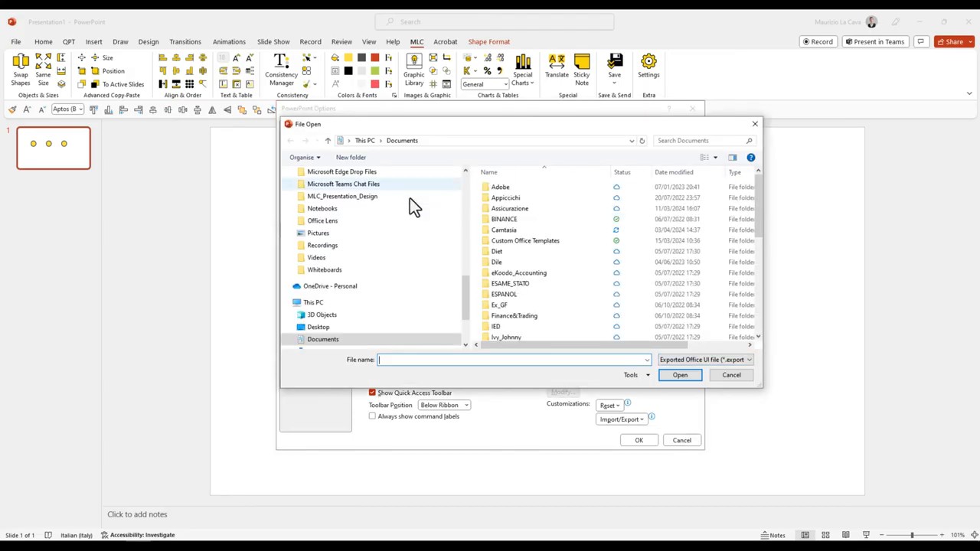Switch to the Acrobat tab
Screen dimensions: 980x551
tap(445, 42)
